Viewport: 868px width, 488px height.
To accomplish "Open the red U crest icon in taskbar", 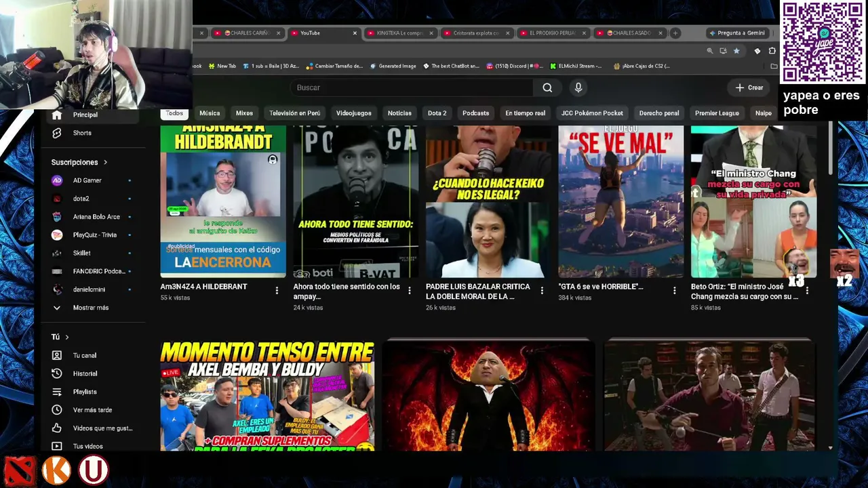I will pos(93,470).
